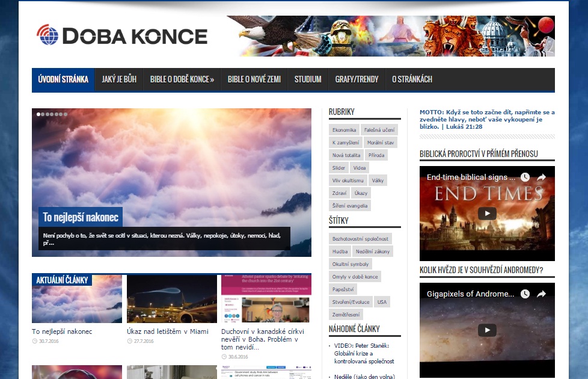Image resolution: width=588 pixels, height=379 pixels.
Task: Play the Gigapixels of Andromeda video
Action: click(487, 330)
